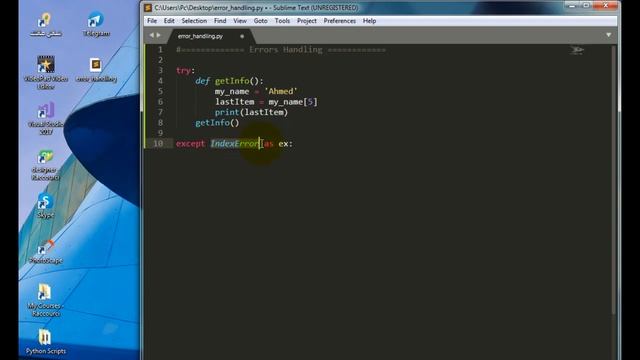Image resolution: width=640 pixels, height=360 pixels.
Task: Minimize the Sublime Text window
Action: click(572, 6)
